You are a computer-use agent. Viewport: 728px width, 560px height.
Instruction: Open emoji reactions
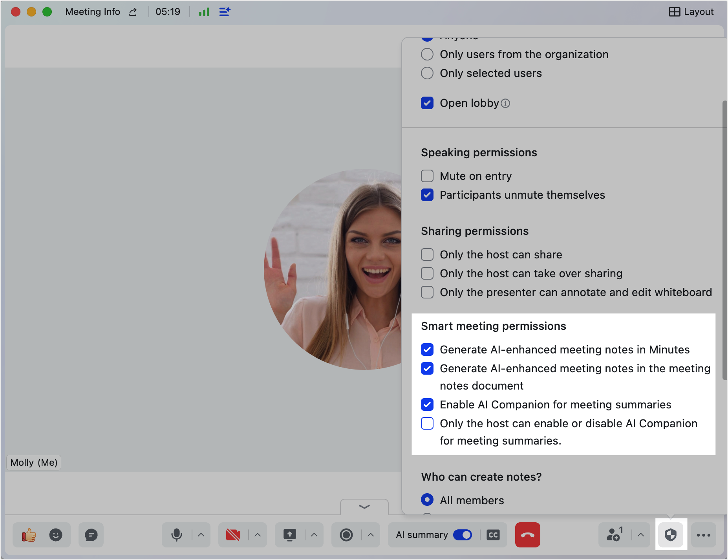(x=56, y=534)
